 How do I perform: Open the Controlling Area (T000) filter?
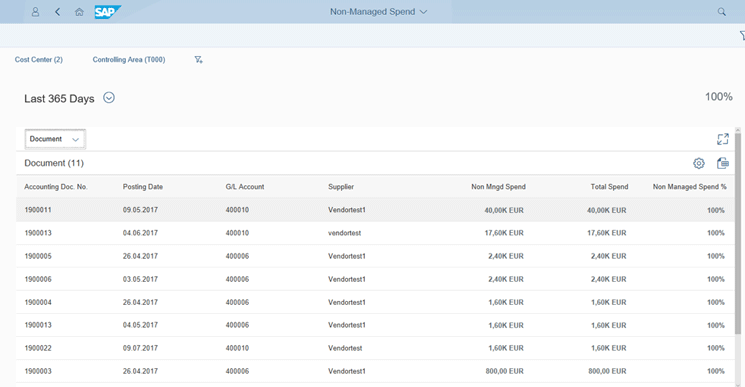tap(129, 60)
